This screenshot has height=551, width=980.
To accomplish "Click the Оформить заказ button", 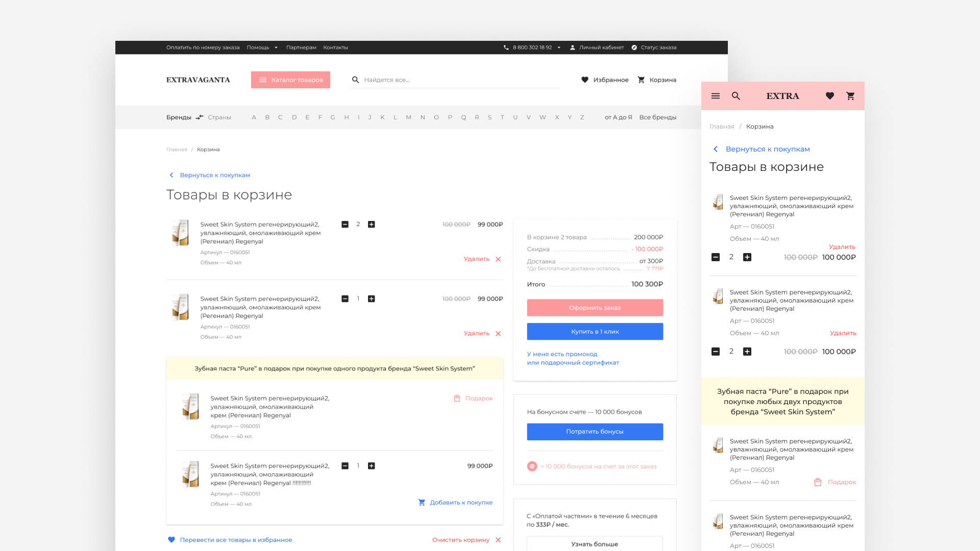I will click(x=595, y=308).
